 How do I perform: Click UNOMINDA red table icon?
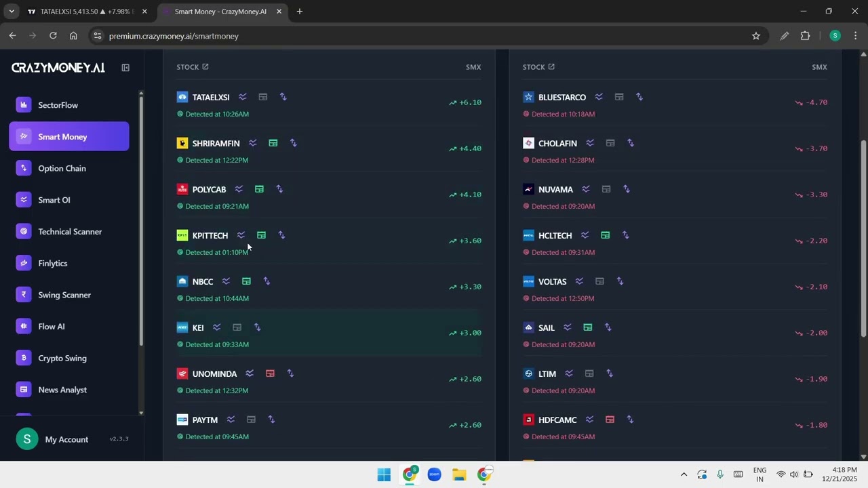(x=270, y=373)
